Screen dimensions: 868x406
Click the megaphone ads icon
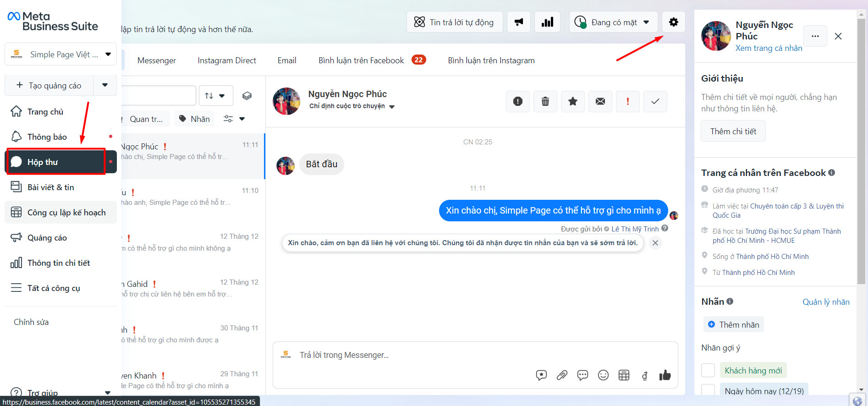(519, 22)
